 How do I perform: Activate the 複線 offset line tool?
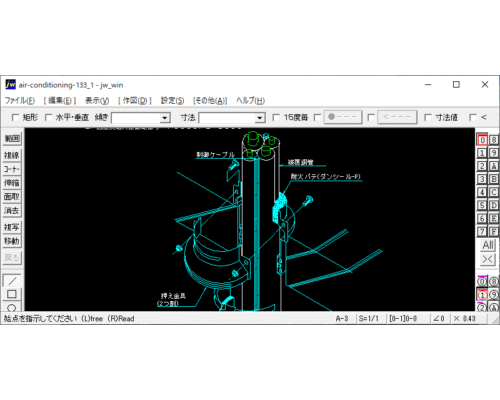coord(12,155)
